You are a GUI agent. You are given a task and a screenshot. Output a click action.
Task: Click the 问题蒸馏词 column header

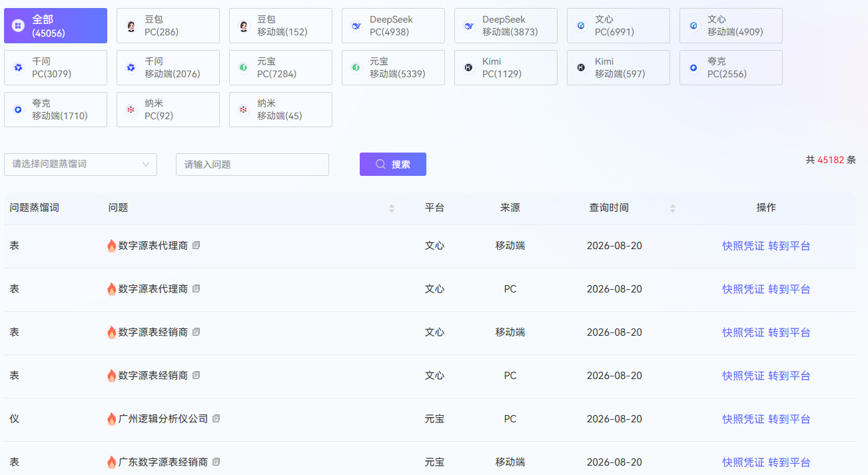35,208
